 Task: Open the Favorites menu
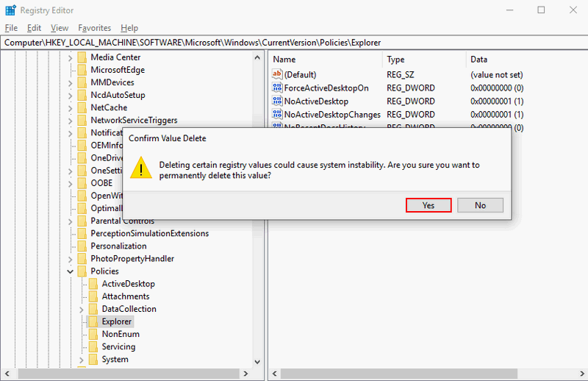tap(95, 28)
